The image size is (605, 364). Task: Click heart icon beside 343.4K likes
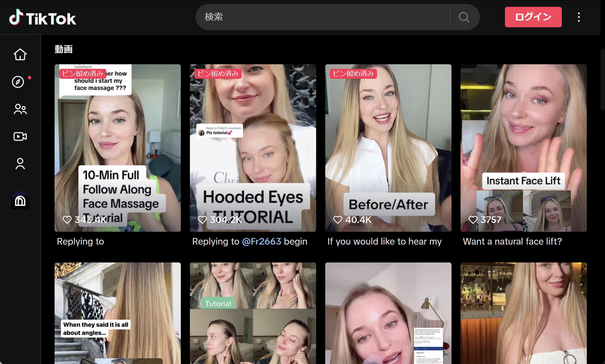coord(67,220)
